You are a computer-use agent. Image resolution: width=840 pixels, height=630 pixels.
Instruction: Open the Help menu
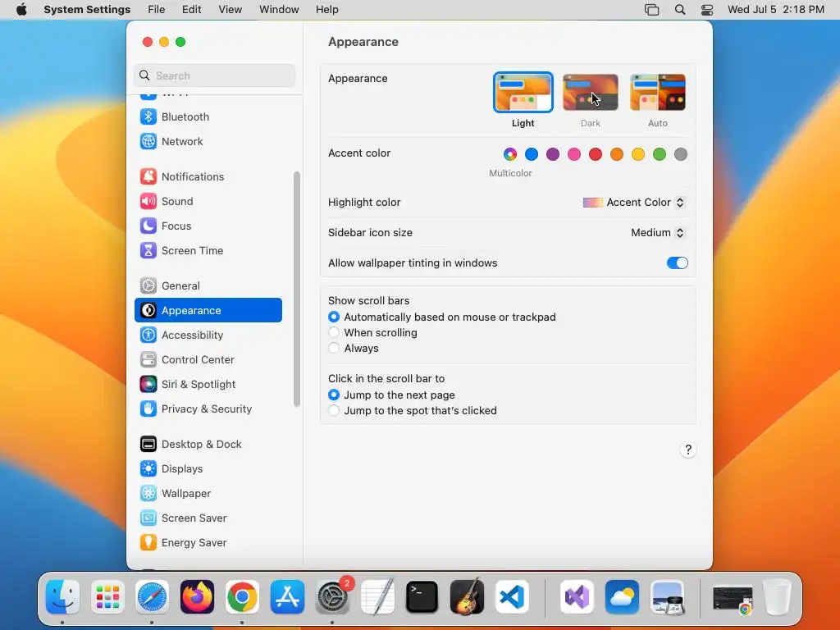tap(326, 10)
